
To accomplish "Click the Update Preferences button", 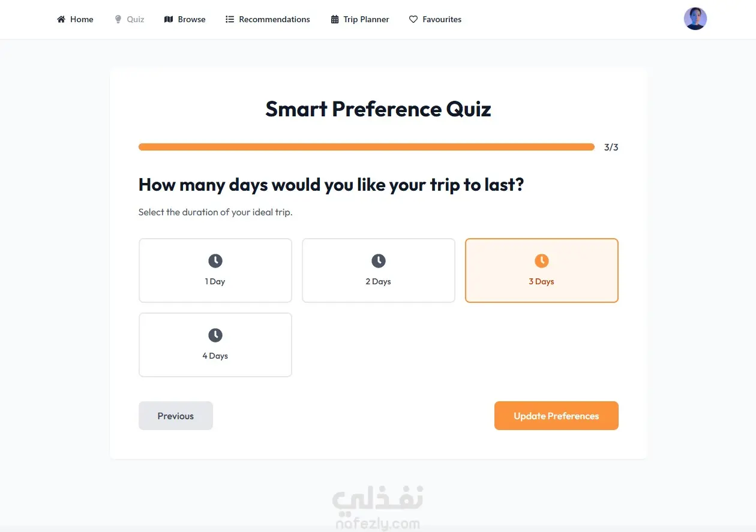I will pyautogui.click(x=556, y=416).
